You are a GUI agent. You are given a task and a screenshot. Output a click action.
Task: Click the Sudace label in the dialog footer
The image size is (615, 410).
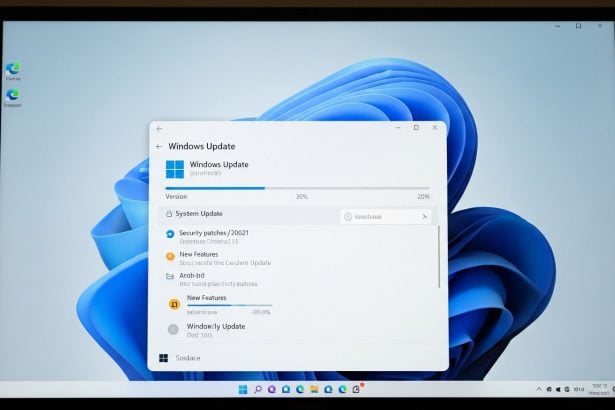tap(188, 358)
